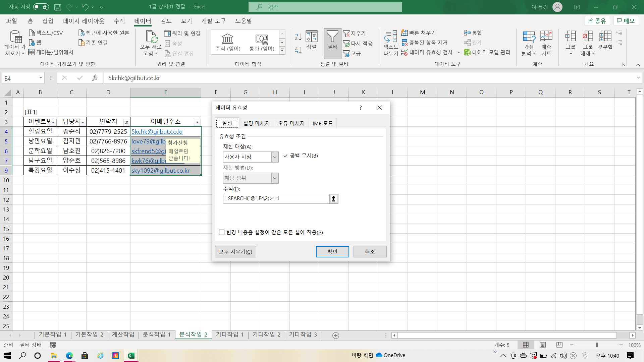Viewport: 644px width, 362px height.
Task: Click the Stocks (주식) data type icon
Action: coord(227,39)
